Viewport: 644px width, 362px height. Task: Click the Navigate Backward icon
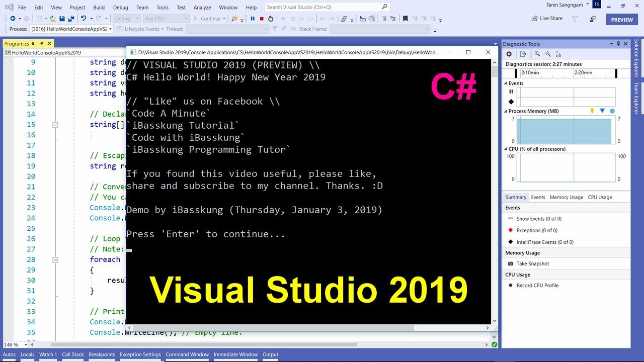pos(13,19)
